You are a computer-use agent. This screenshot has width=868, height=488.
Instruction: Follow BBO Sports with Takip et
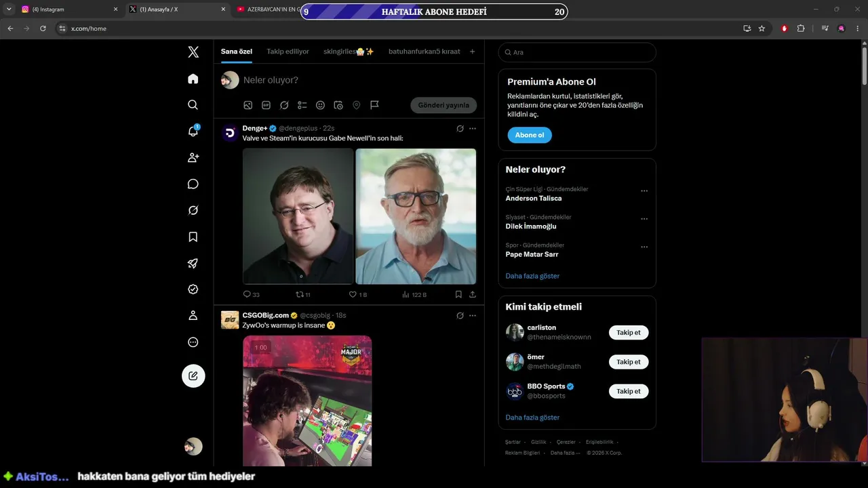coord(629,391)
